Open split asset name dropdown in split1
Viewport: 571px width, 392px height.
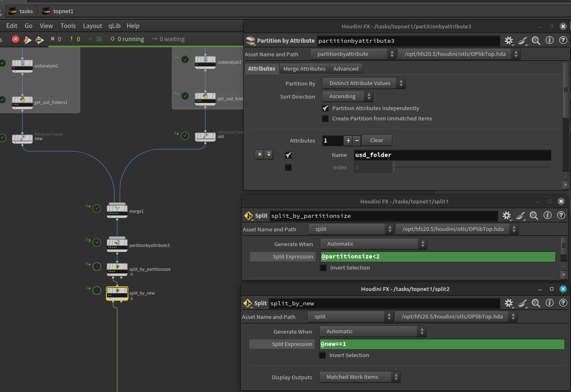[351, 229]
